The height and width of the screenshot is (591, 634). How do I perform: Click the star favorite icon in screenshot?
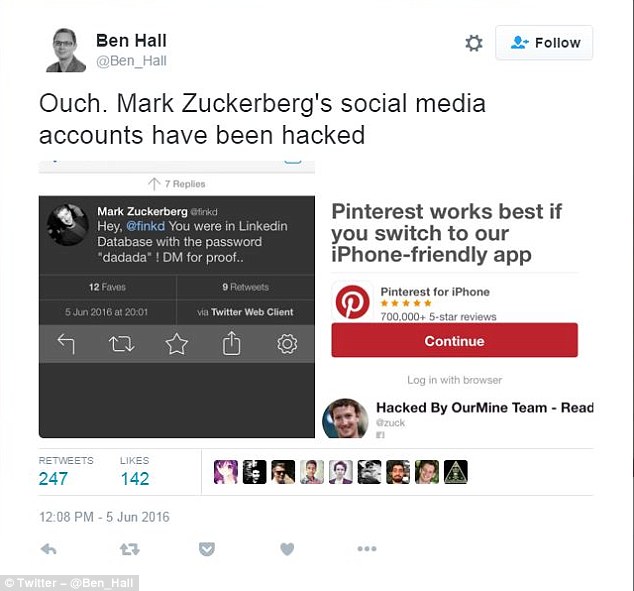176,344
